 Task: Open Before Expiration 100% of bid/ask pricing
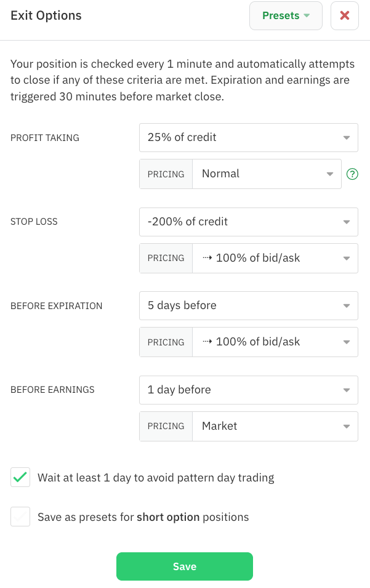click(x=275, y=342)
